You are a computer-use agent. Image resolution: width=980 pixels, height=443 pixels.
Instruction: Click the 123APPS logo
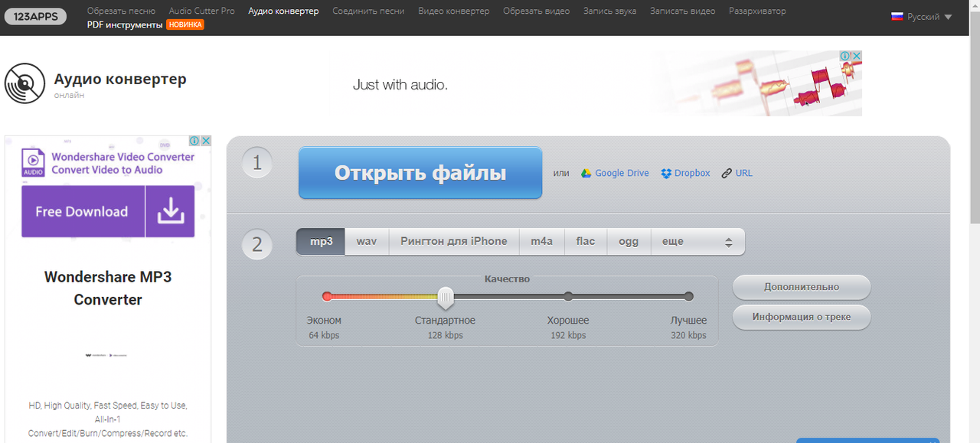[x=34, y=16]
